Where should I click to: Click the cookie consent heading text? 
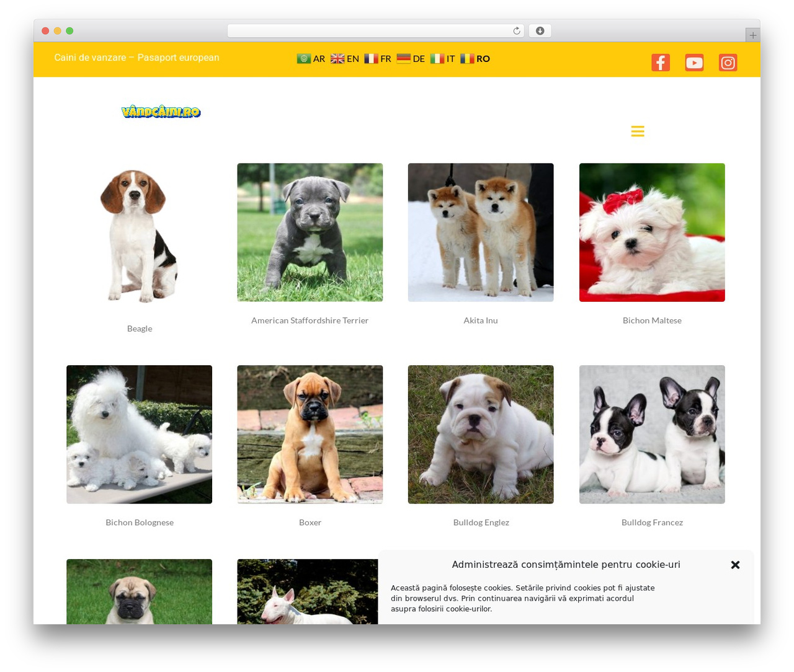[x=566, y=565]
